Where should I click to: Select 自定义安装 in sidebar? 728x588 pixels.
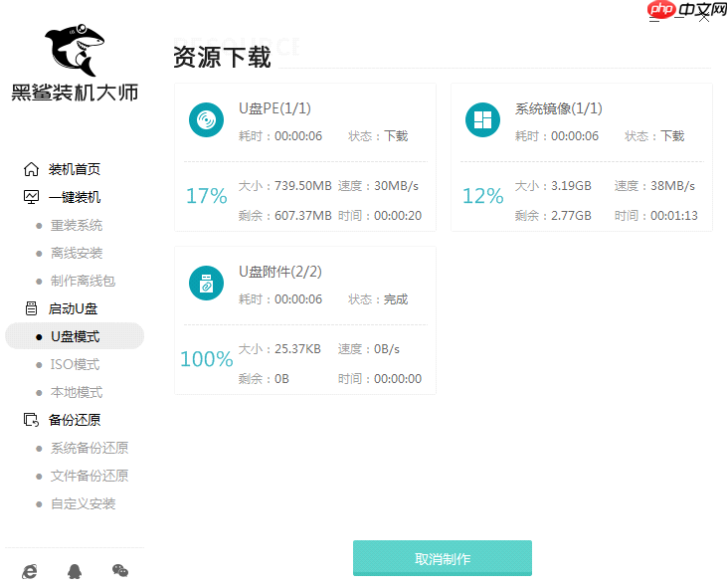(83, 503)
